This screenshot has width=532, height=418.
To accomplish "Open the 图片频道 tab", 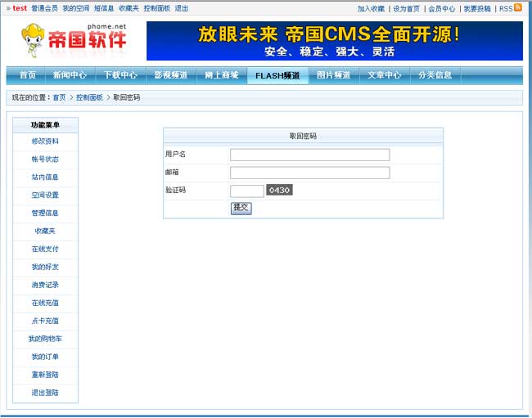I will pyautogui.click(x=333, y=75).
